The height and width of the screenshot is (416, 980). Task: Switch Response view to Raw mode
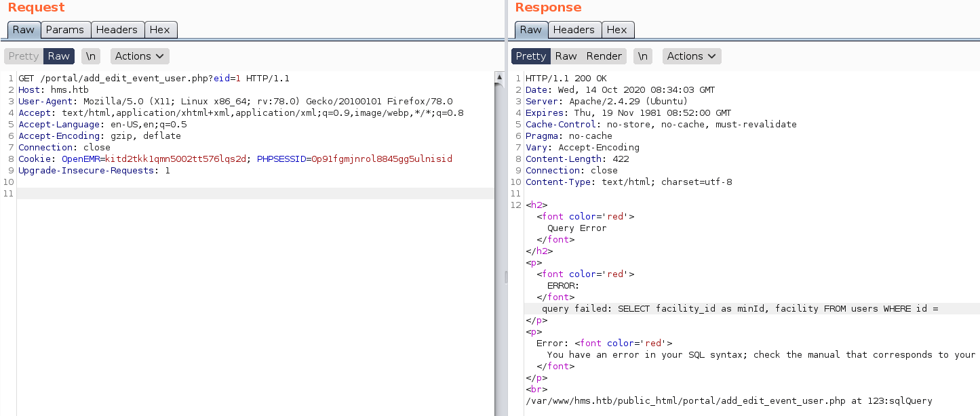tap(566, 56)
